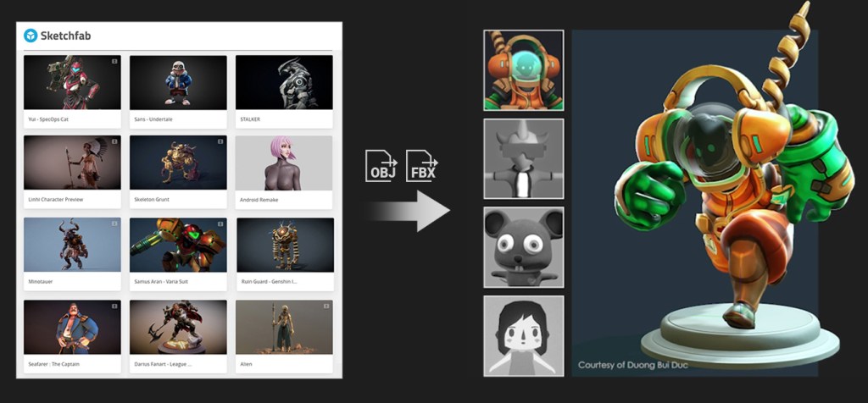Click the badge icon on Yui thumbnail

114,61
